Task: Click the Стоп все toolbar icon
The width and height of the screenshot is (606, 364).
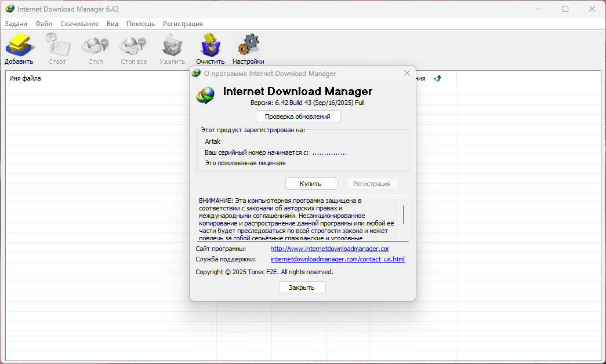Action: point(133,46)
